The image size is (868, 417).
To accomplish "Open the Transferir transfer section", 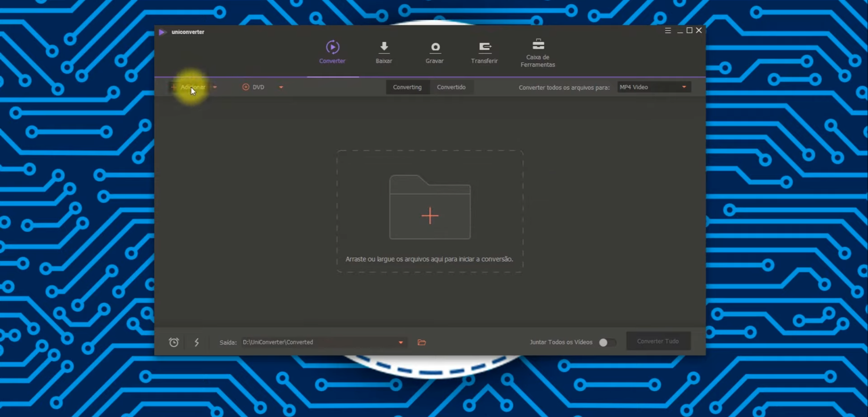I will [x=485, y=52].
